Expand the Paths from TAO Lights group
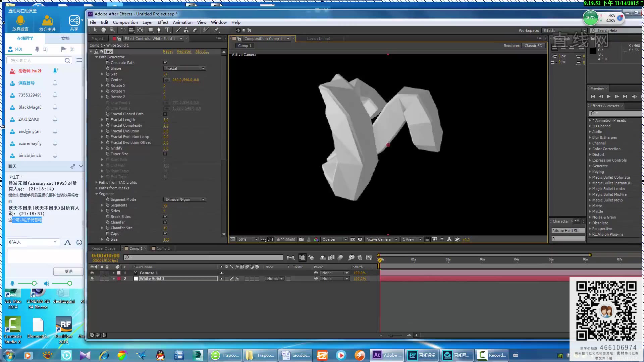 [97, 182]
